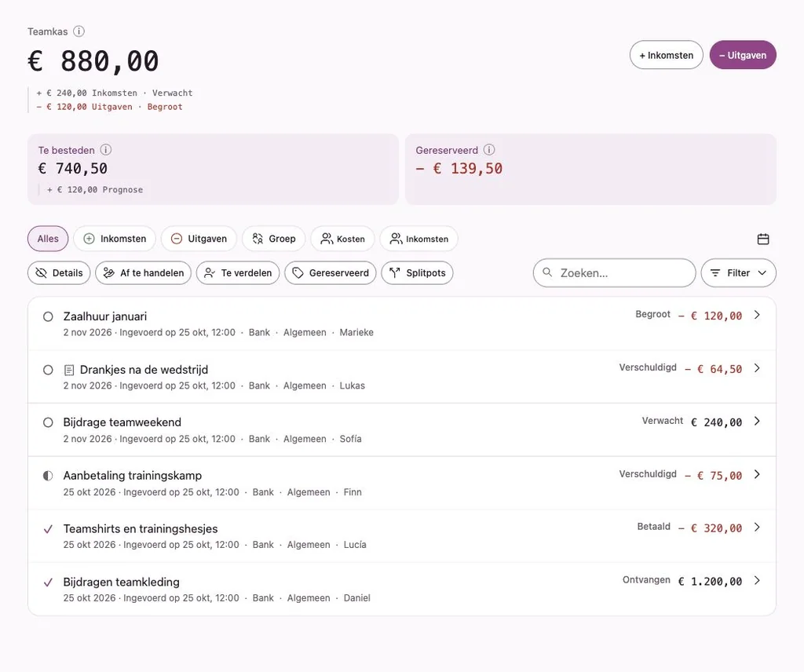Click the checkmark icon on Teamshirts en trainingshesjes

click(48, 529)
